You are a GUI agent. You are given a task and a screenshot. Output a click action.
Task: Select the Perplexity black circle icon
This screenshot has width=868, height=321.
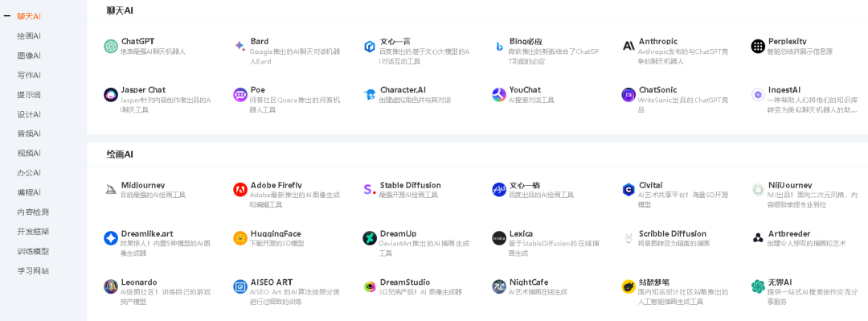point(758,47)
